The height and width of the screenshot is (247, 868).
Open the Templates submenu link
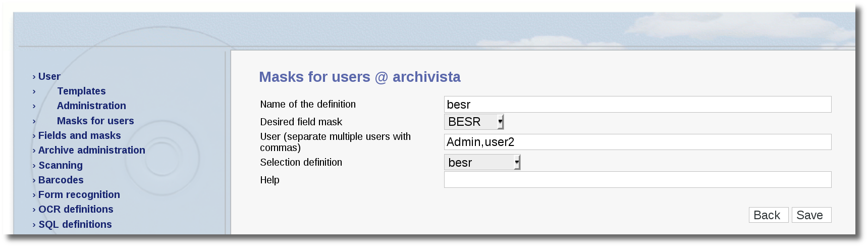[81, 91]
